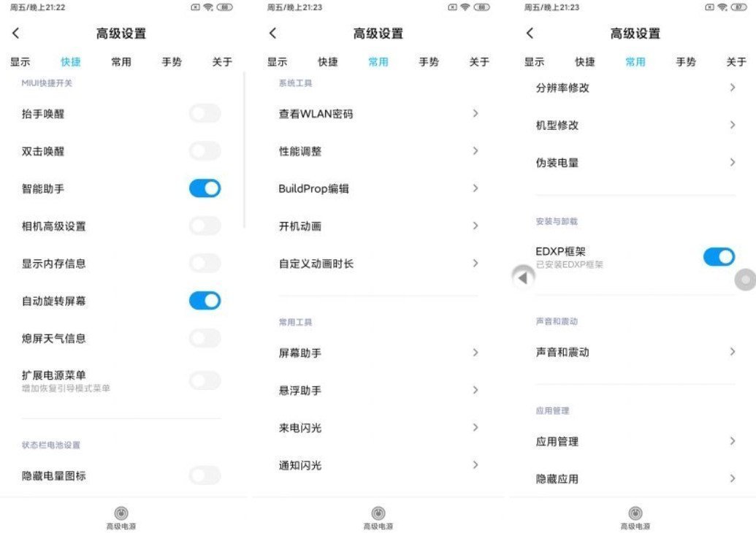Tap the 高级电源 power icon in right screen

635,513
